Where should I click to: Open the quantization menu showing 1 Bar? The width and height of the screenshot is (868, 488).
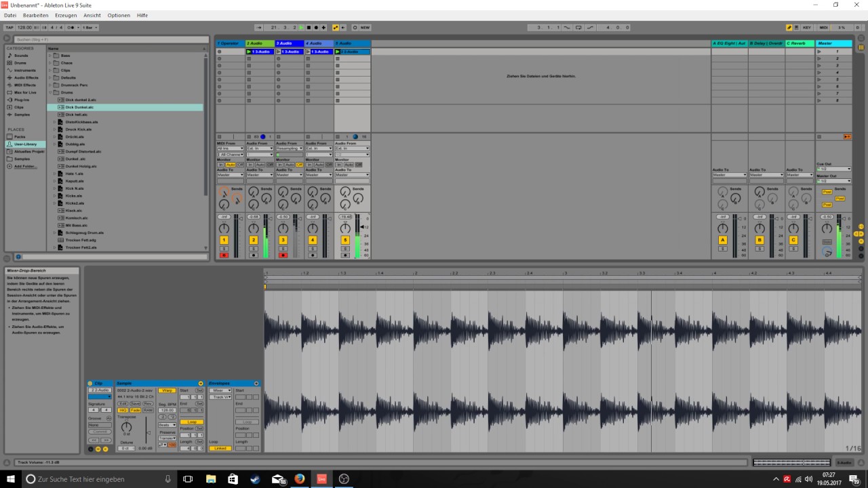(90, 28)
